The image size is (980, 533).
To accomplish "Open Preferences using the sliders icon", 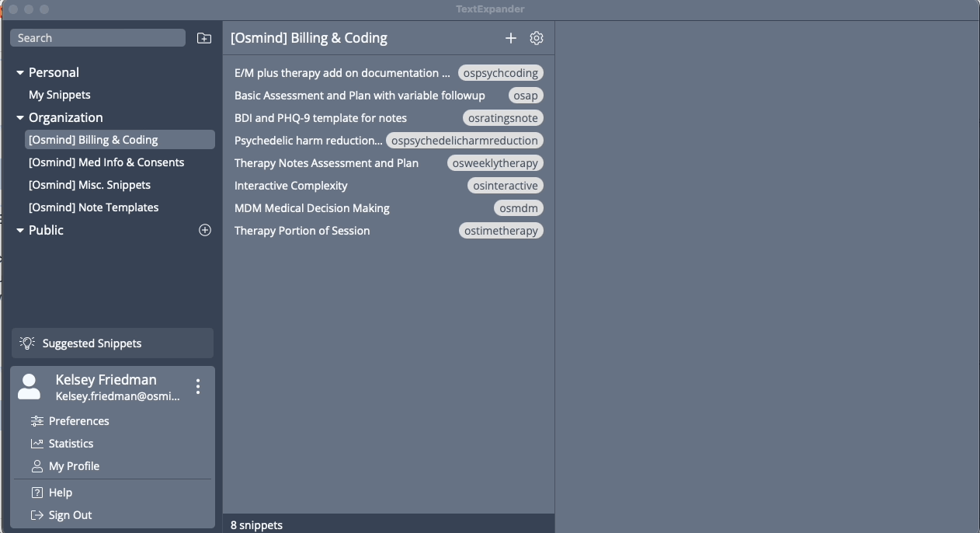I will pyautogui.click(x=36, y=420).
